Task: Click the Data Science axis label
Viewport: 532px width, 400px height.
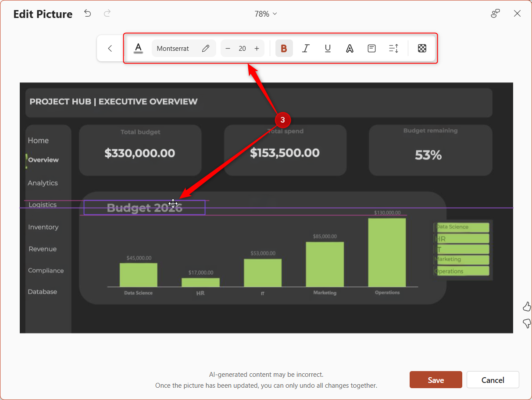Action: (139, 293)
